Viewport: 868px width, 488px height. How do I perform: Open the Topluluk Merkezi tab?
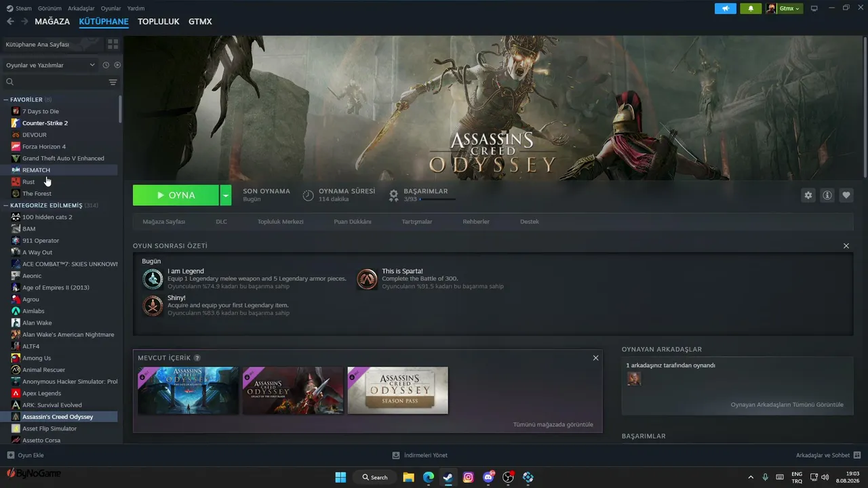(x=281, y=222)
